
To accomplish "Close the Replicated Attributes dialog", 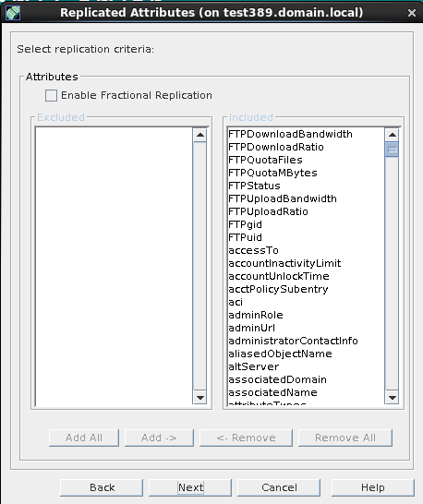I will tap(411, 13).
